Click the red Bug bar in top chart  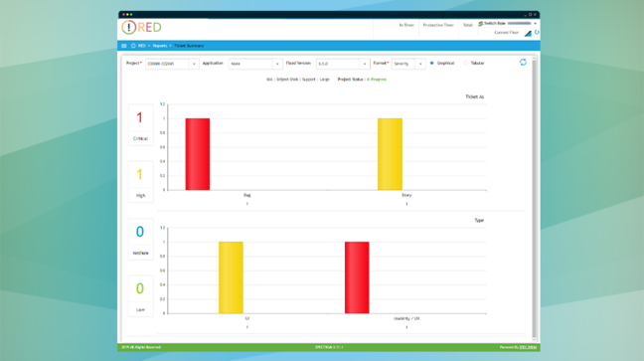pyautogui.click(x=198, y=154)
